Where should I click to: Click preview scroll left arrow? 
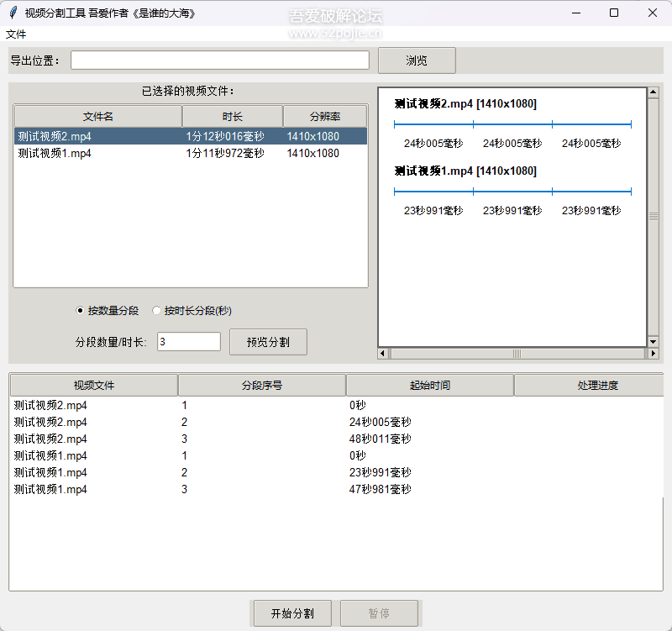point(383,354)
